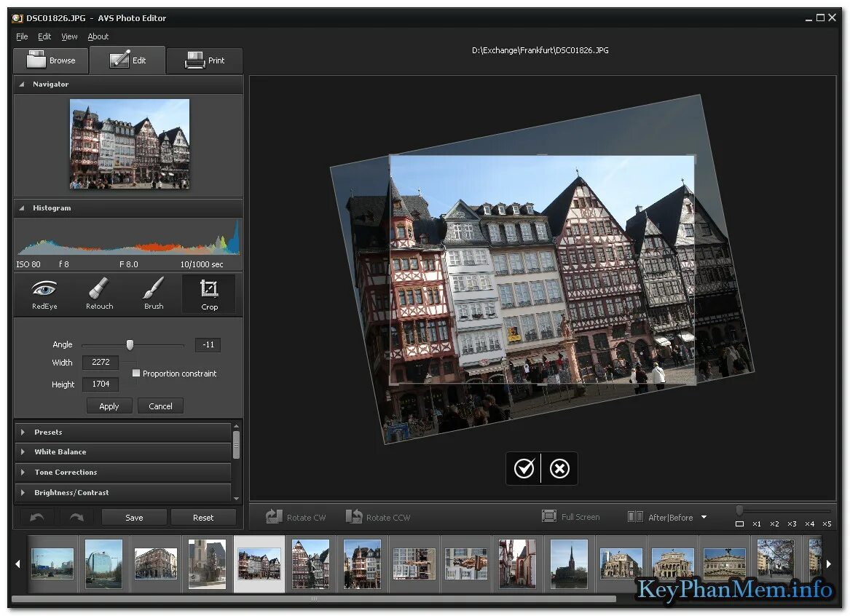The width and height of the screenshot is (850, 616).
Task: Open the View menu
Action: 69,36
